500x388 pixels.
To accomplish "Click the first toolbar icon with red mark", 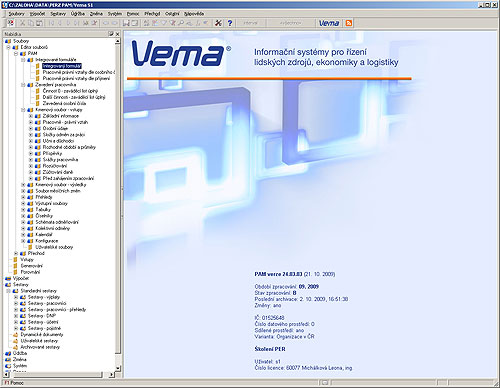I will pyautogui.click(x=11, y=23).
